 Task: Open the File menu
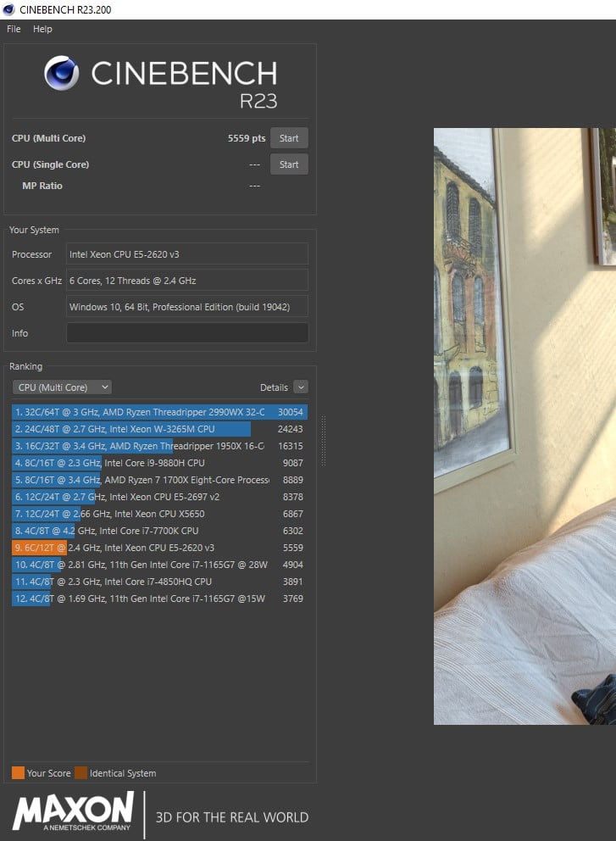click(x=14, y=29)
